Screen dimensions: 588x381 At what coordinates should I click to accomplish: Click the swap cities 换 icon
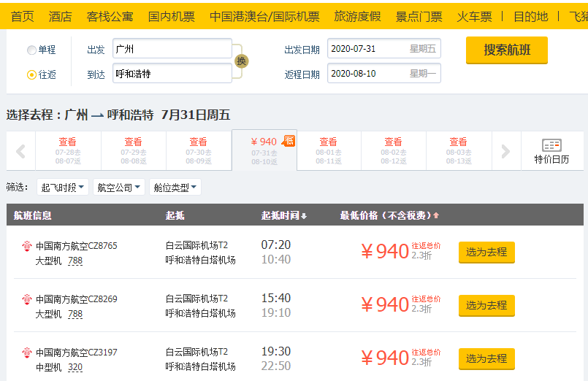point(241,61)
